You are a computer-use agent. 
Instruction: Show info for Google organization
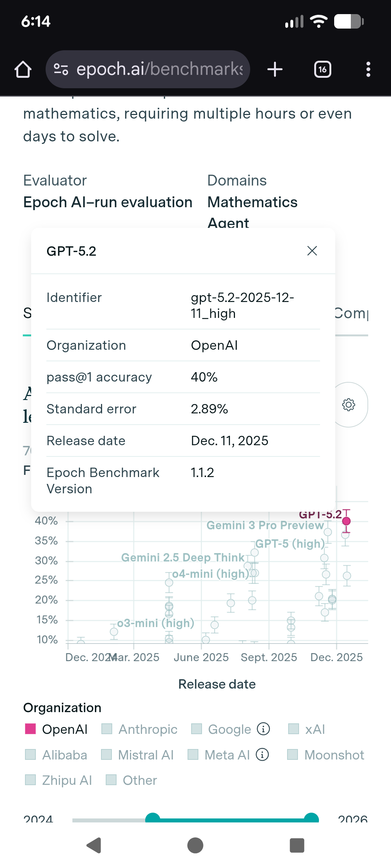(x=263, y=729)
